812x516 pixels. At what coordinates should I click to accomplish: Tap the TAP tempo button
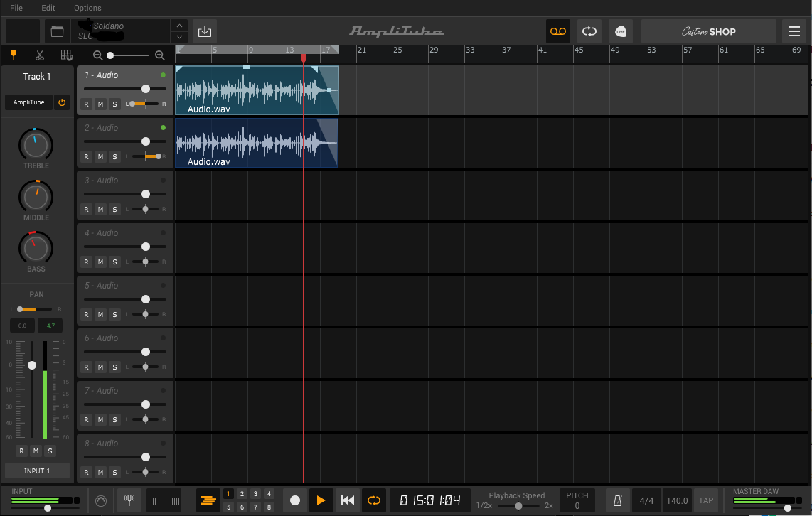tap(706, 500)
